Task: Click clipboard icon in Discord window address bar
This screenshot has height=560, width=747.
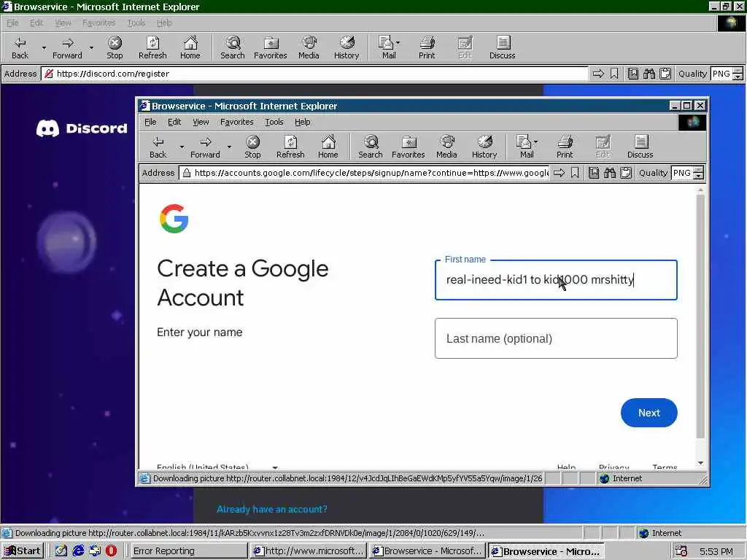Action: point(665,74)
